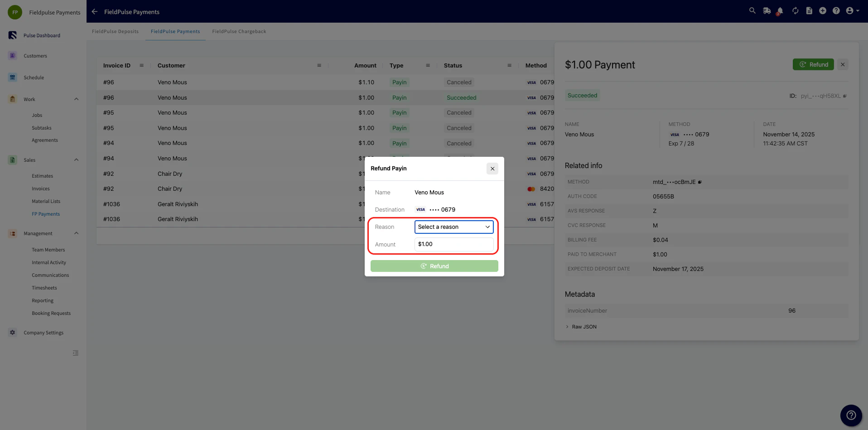Open Reporting under Management
This screenshot has height=430, width=868.
point(43,300)
